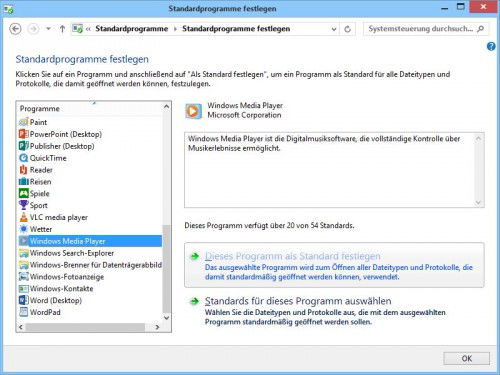Expand the address bar history dropdown
The height and width of the screenshot is (375, 500).
tap(334, 29)
